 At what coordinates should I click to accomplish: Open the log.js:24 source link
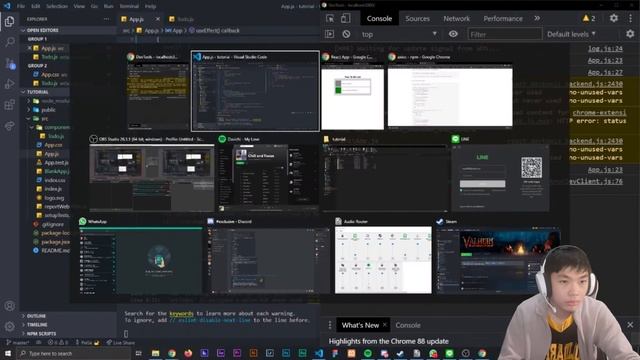pyautogui.click(x=605, y=49)
